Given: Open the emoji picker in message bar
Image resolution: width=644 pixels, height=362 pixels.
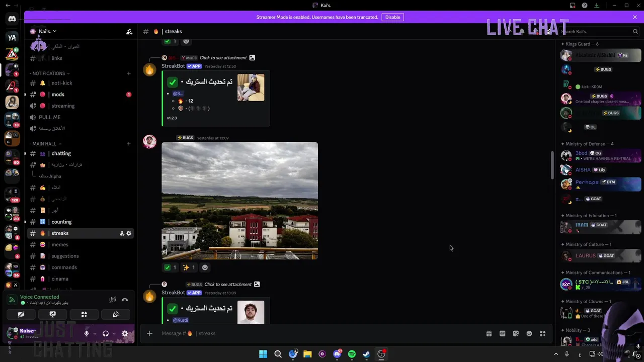Looking at the screenshot, I should click(x=529, y=333).
